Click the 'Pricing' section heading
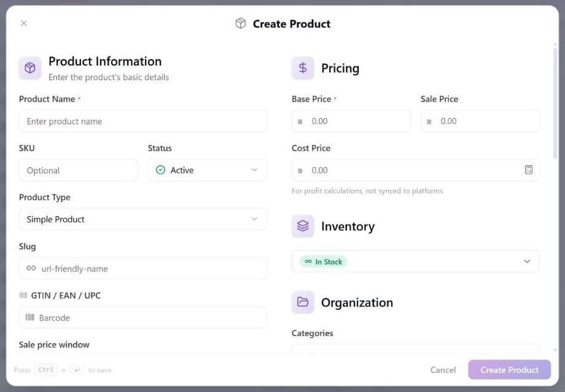The width and height of the screenshot is (565, 392). pyautogui.click(x=340, y=68)
